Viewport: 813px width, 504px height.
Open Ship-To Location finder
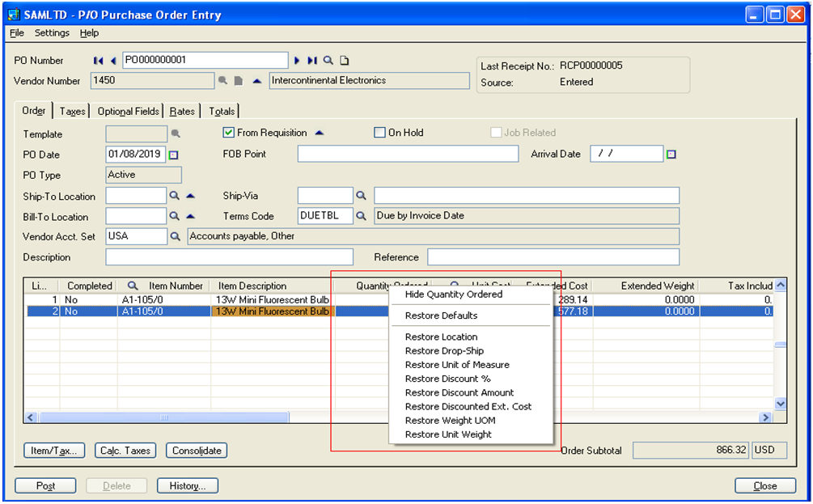point(174,196)
